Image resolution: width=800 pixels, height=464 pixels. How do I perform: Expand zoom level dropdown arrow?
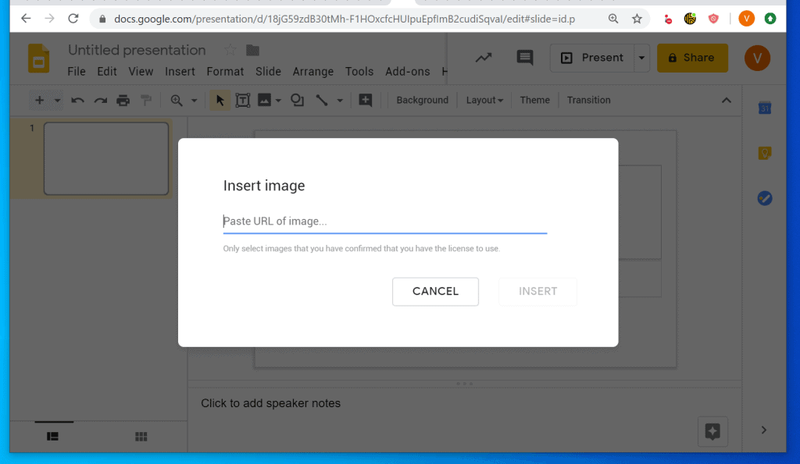coord(194,101)
